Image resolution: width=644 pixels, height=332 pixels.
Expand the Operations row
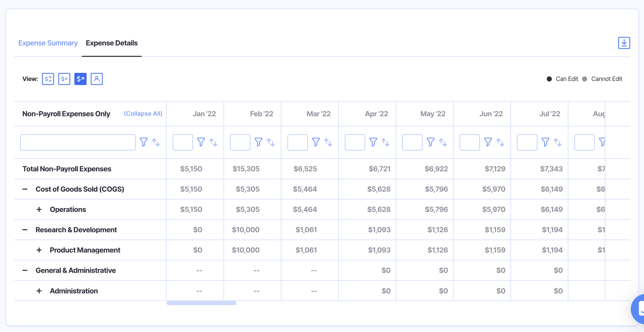(39, 209)
